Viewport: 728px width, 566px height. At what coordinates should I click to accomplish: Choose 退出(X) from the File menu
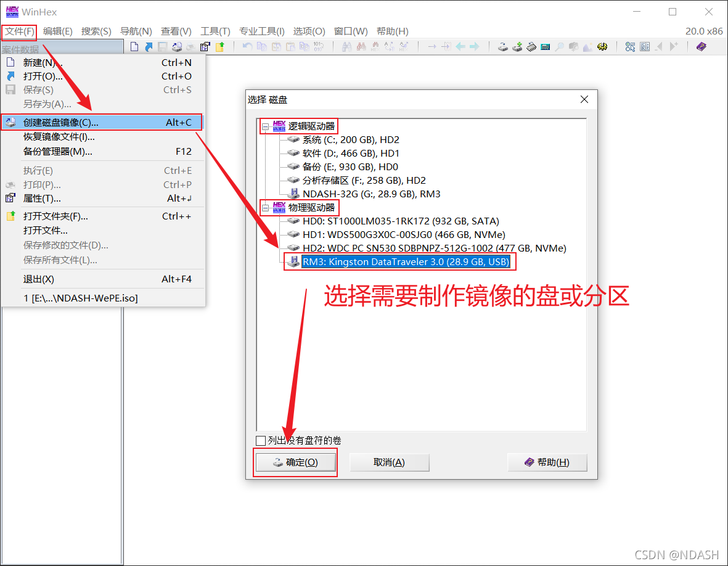[103, 279]
